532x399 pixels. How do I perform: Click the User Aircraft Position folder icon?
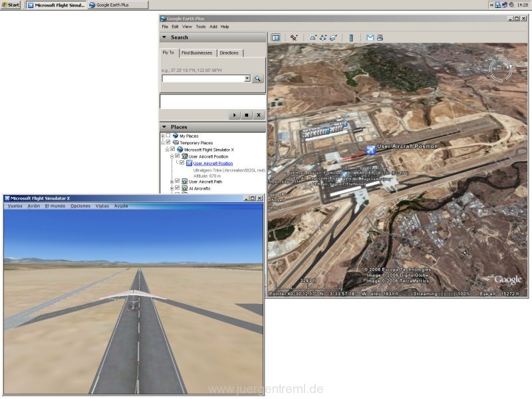click(185, 156)
